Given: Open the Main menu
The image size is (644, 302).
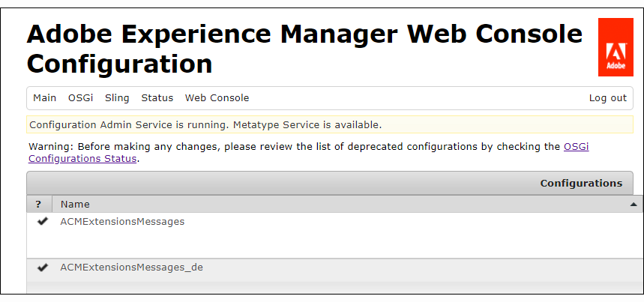Looking at the screenshot, I should [x=44, y=98].
